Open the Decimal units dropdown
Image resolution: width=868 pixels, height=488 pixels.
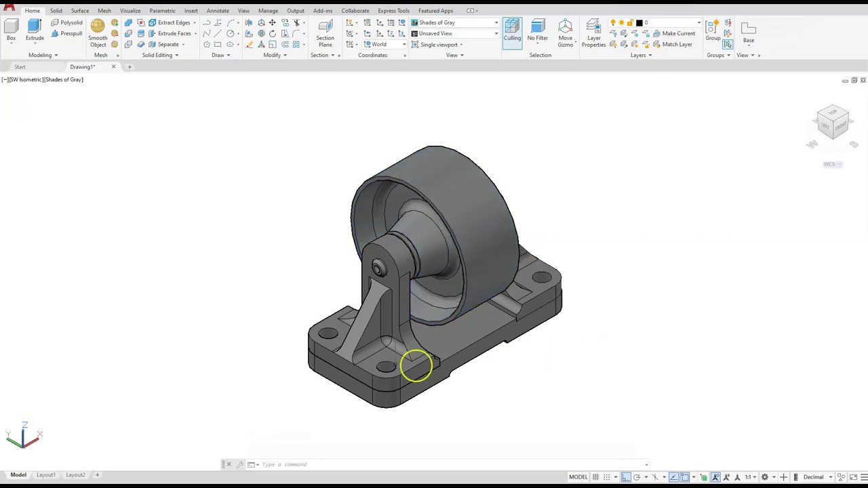[817, 477]
